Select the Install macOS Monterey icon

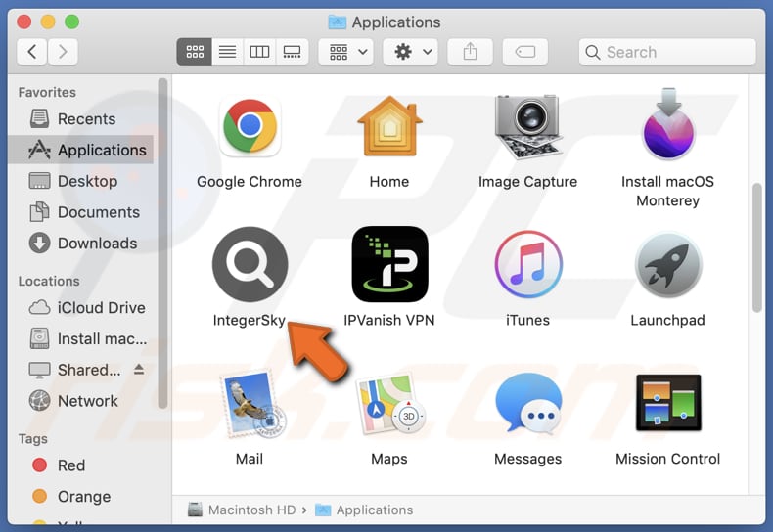click(x=668, y=123)
